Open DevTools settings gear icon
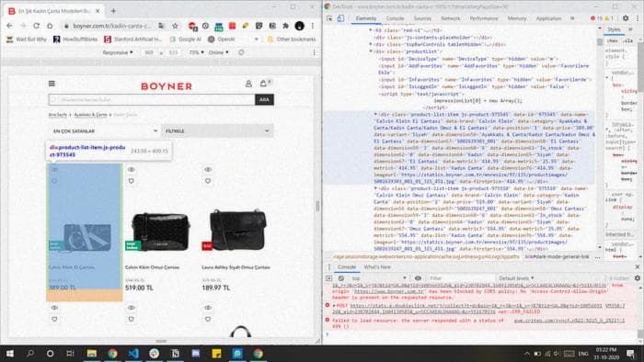Image resolution: width=644 pixels, height=362 pixels. pos(626,18)
